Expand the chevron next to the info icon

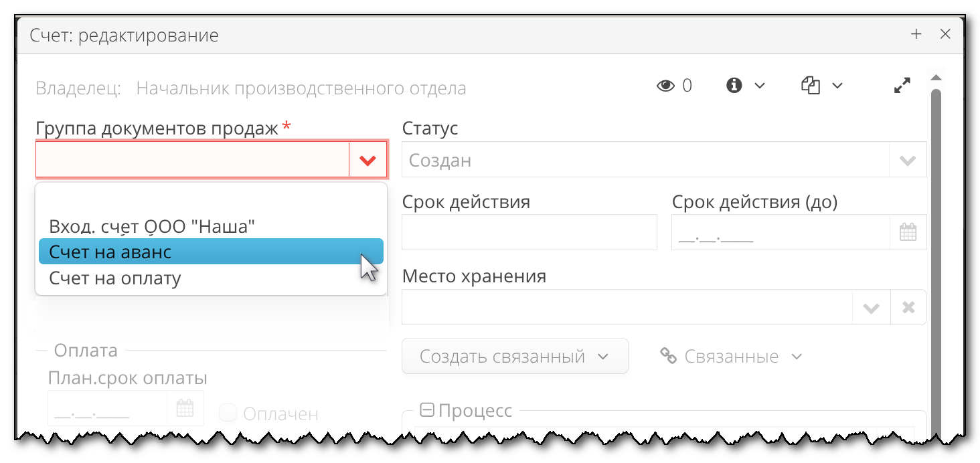(x=760, y=86)
